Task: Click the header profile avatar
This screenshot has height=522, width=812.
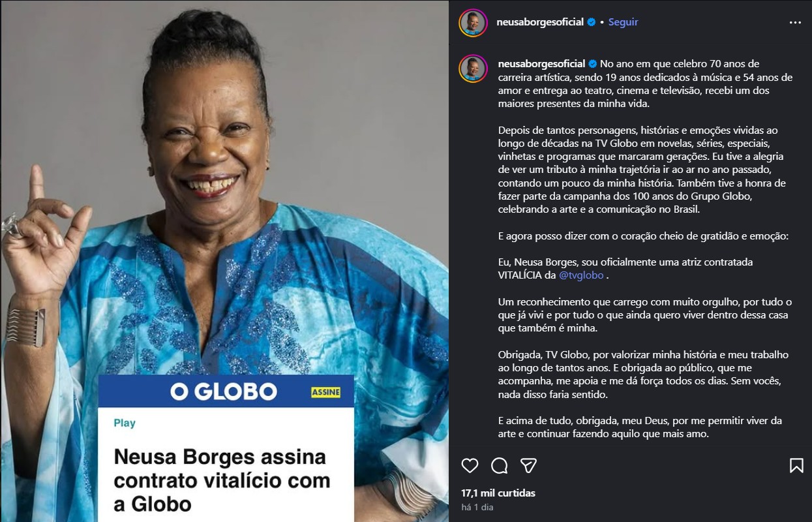Action: click(x=473, y=23)
